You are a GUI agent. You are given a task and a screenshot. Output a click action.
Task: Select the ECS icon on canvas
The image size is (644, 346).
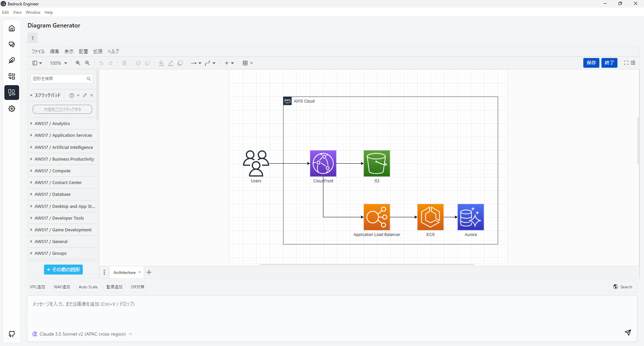pos(431,217)
